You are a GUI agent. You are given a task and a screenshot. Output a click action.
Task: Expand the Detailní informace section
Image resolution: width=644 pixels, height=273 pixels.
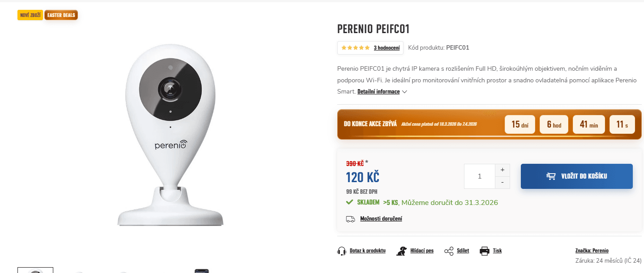(x=378, y=91)
